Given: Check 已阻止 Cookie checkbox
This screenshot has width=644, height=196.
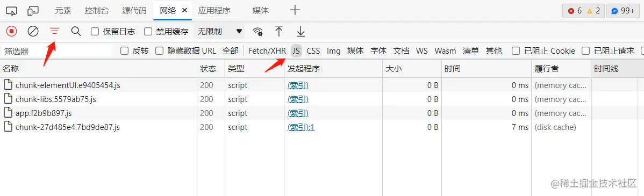Looking at the screenshot, I should 516,51.
